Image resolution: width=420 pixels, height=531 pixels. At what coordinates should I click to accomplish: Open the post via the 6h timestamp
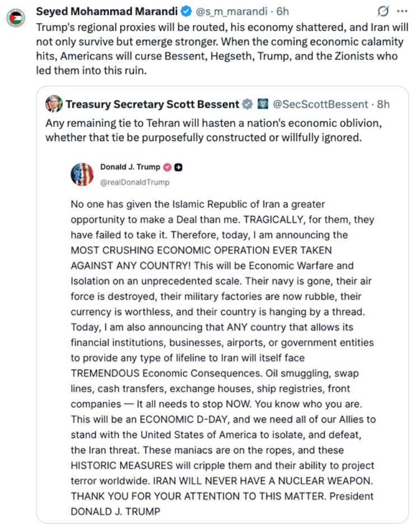click(283, 11)
